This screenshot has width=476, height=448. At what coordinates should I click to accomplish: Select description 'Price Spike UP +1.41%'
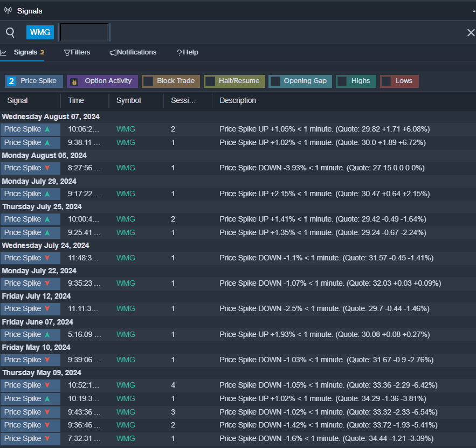pos(323,219)
